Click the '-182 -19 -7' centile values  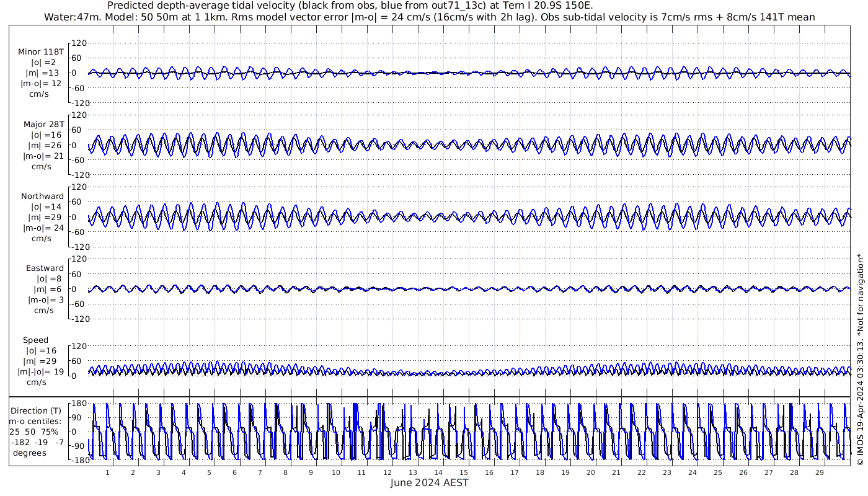pyautogui.click(x=37, y=442)
